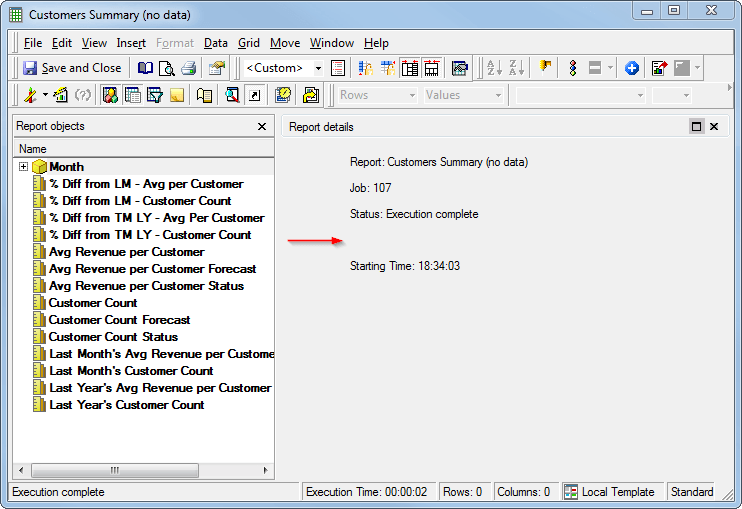Toggle the Report objects pane cubes icon
The image size is (742, 509).
(110, 95)
